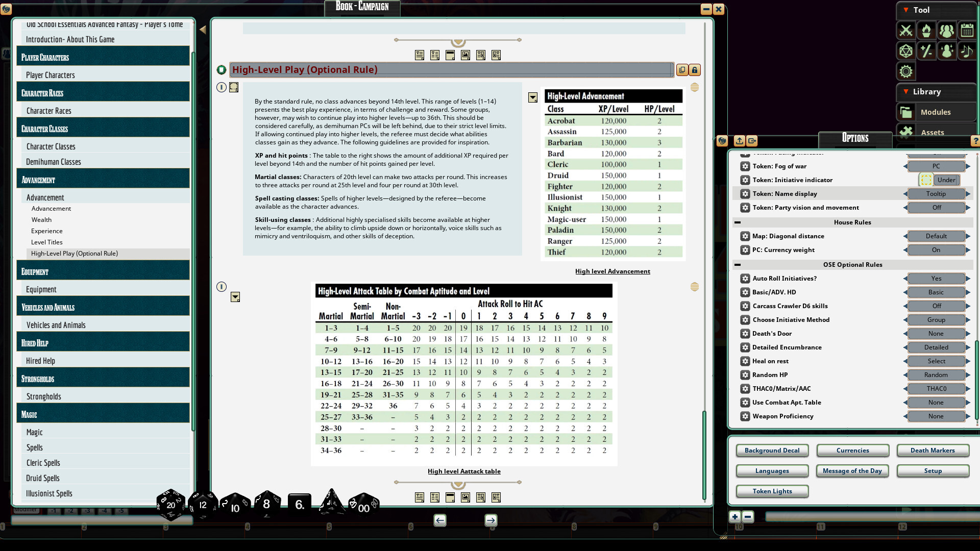
Task: Open the dice modifiers plus-slash icon
Action: pyautogui.click(x=926, y=51)
